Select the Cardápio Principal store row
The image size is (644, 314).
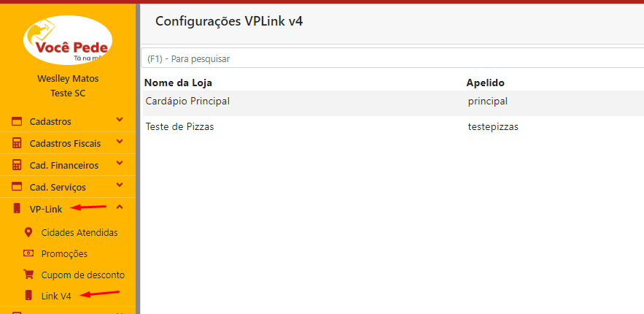coord(187,102)
